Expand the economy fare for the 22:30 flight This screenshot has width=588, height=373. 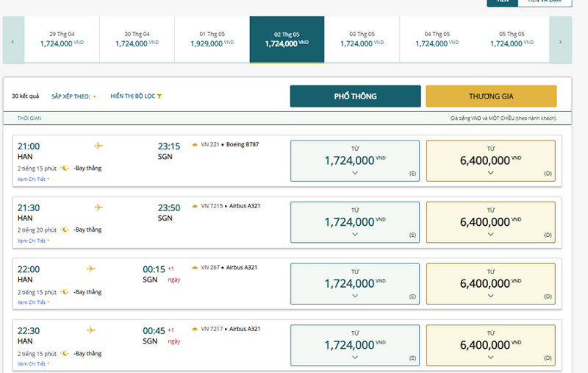[355, 344]
